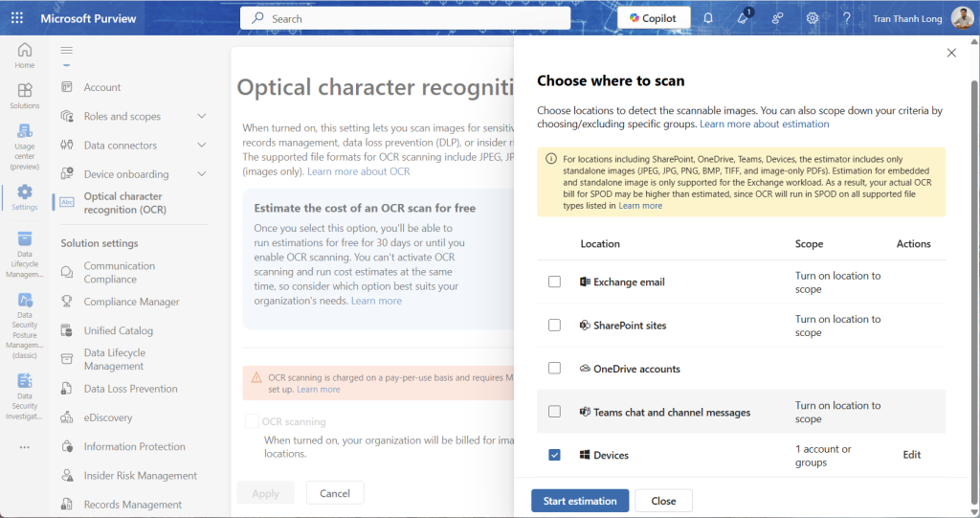Image resolution: width=980 pixels, height=518 pixels.
Task: Click the help question mark icon
Action: pyautogui.click(x=847, y=18)
